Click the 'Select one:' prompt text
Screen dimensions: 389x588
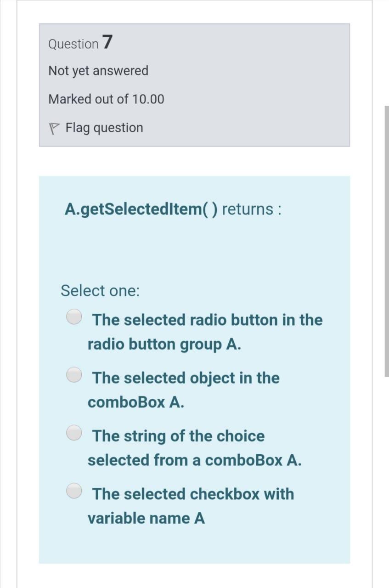pos(99,290)
